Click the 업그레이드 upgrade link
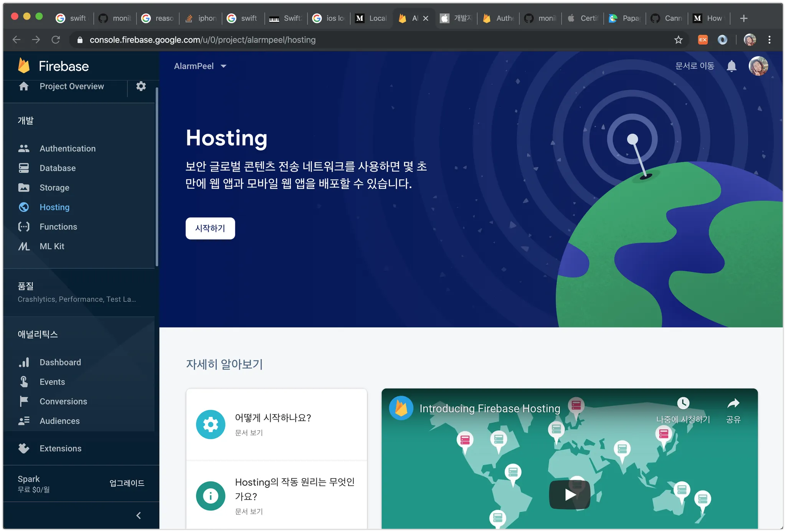Viewport: 786px width, 532px height. point(127,483)
